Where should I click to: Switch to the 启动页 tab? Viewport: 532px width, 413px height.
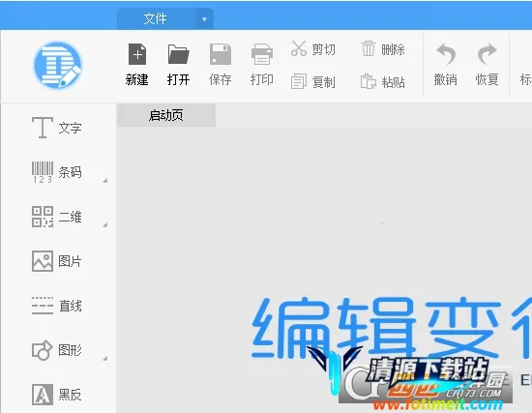coord(166,115)
